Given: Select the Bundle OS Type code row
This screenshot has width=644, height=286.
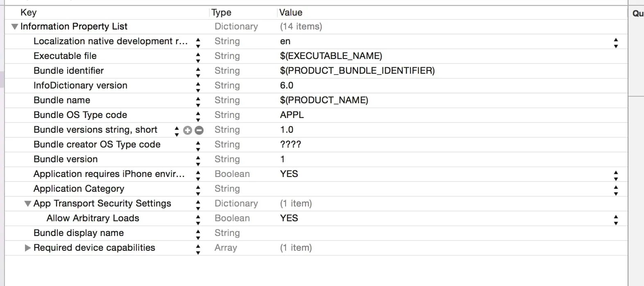Looking at the screenshot, I should click(80, 115).
